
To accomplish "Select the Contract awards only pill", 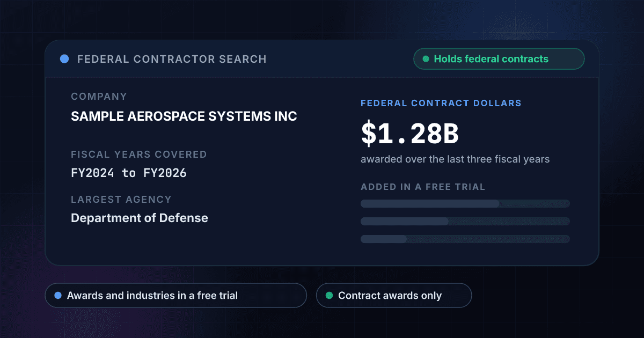I will (x=394, y=296).
